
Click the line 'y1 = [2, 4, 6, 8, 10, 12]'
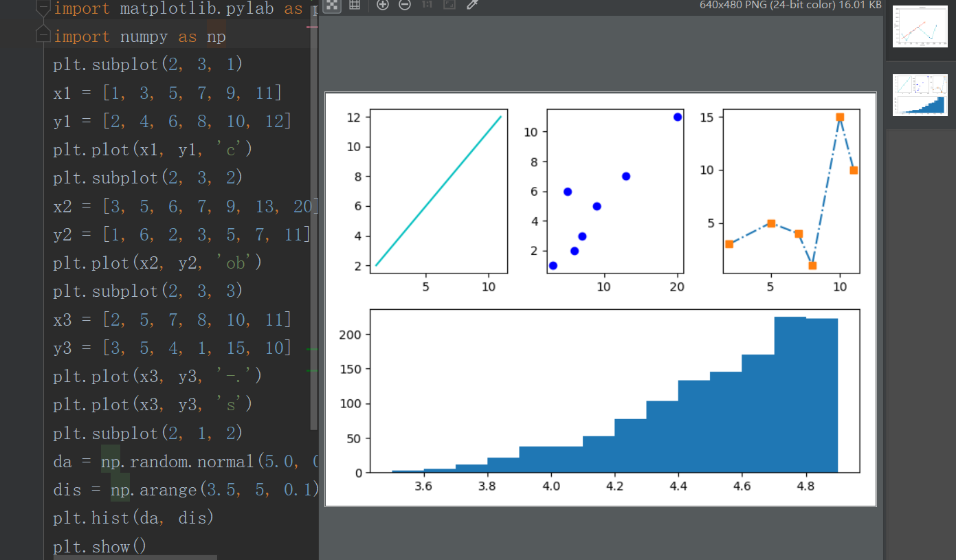173,121
